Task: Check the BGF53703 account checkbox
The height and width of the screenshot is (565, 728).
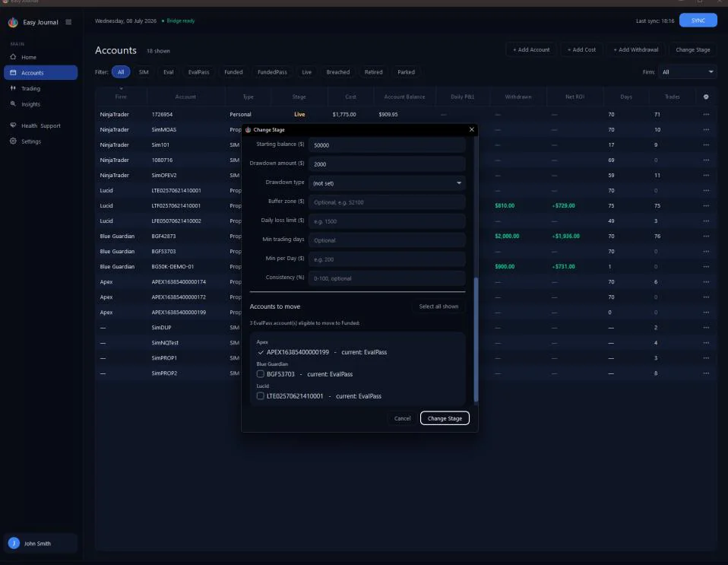Action: coord(261,374)
